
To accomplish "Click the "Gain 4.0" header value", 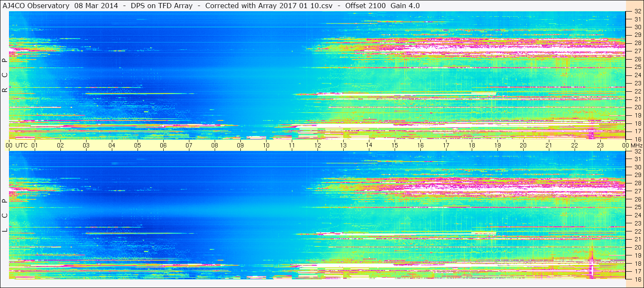I will [x=405, y=6].
